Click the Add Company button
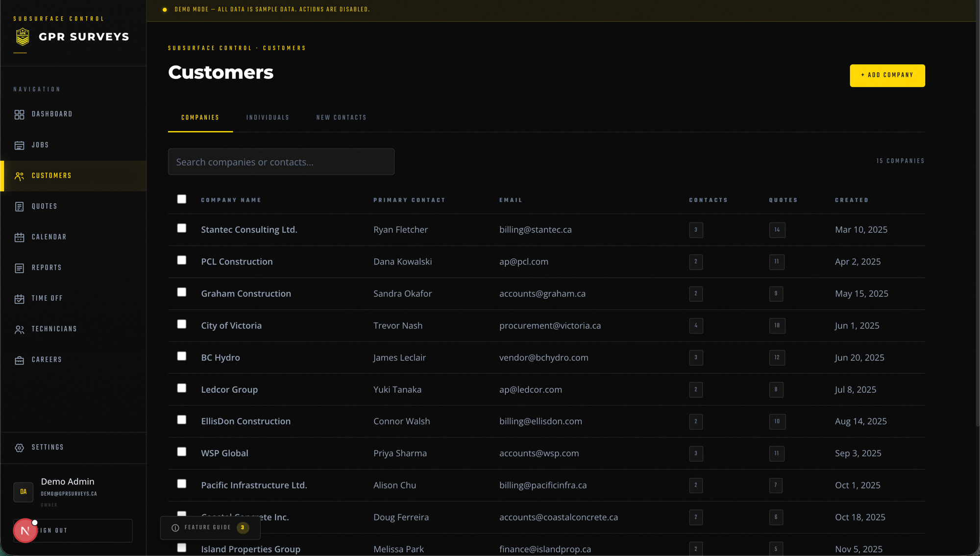980x556 pixels. (x=887, y=75)
